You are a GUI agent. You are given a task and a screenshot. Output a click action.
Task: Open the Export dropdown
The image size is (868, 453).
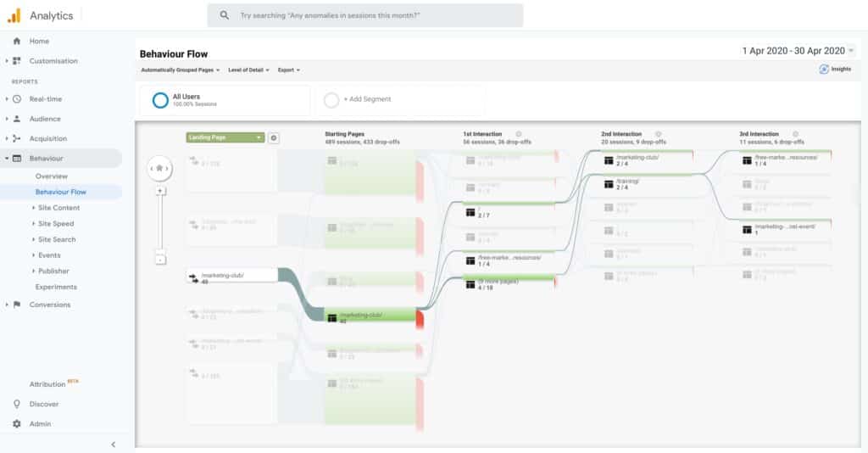pyautogui.click(x=289, y=70)
